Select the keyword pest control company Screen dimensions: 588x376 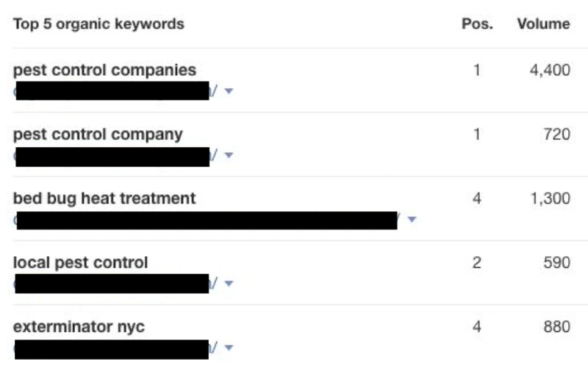point(98,135)
